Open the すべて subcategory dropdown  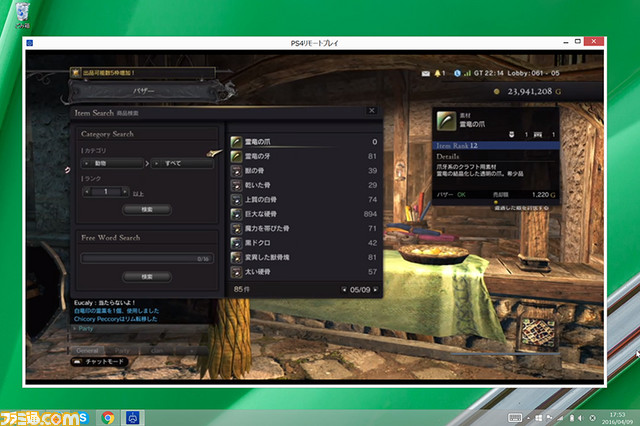click(x=182, y=163)
